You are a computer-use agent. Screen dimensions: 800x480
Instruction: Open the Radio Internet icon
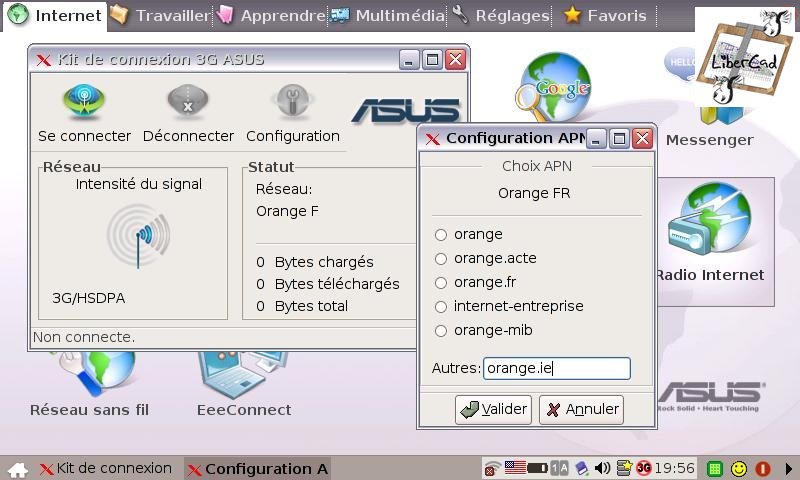[x=709, y=218]
